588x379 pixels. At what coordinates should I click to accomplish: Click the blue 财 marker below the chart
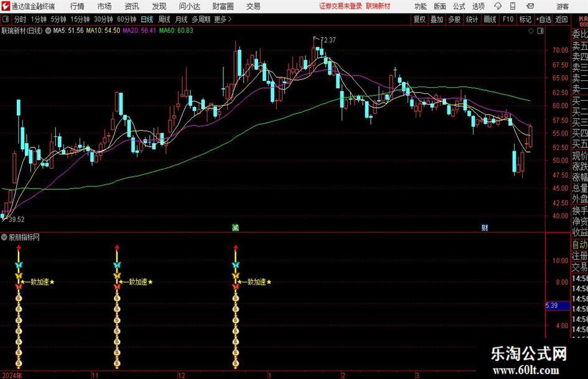pyautogui.click(x=485, y=227)
